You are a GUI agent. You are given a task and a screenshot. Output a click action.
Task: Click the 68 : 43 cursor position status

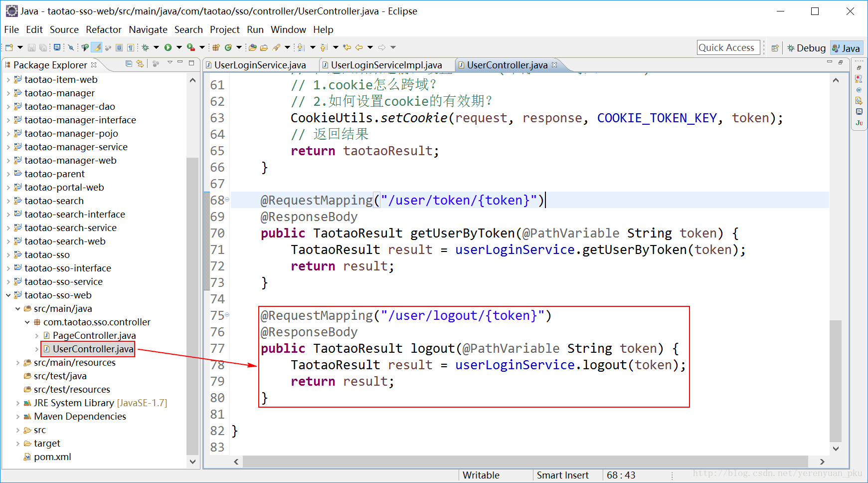[x=621, y=475]
